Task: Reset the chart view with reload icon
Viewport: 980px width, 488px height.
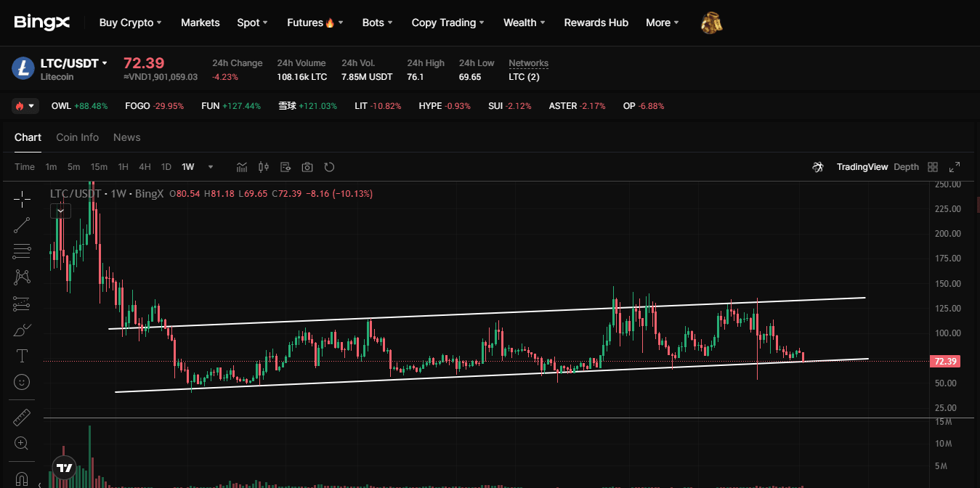Action: tap(329, 166)
